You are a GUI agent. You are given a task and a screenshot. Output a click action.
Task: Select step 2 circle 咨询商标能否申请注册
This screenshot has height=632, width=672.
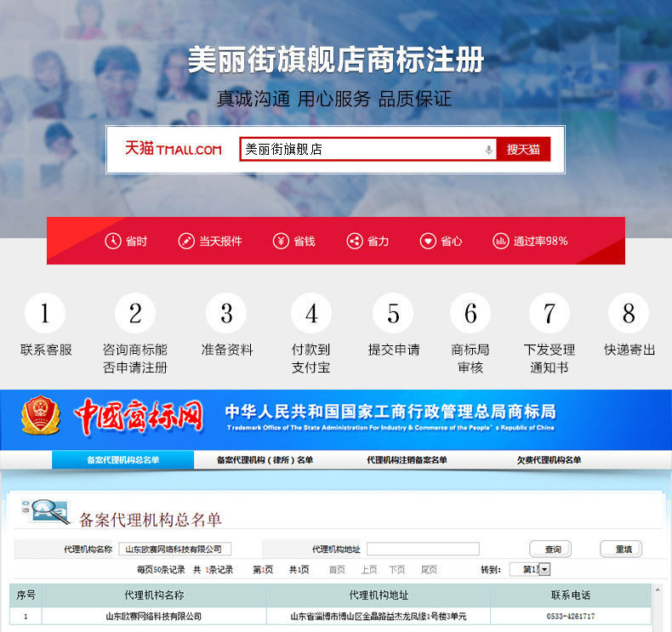(x=135, y=313)
